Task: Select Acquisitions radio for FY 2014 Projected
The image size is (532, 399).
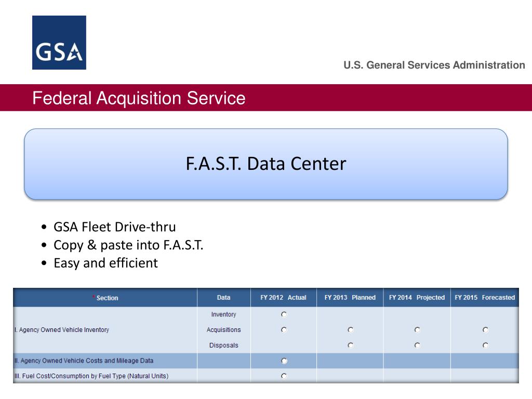Action: pos(417,330)
